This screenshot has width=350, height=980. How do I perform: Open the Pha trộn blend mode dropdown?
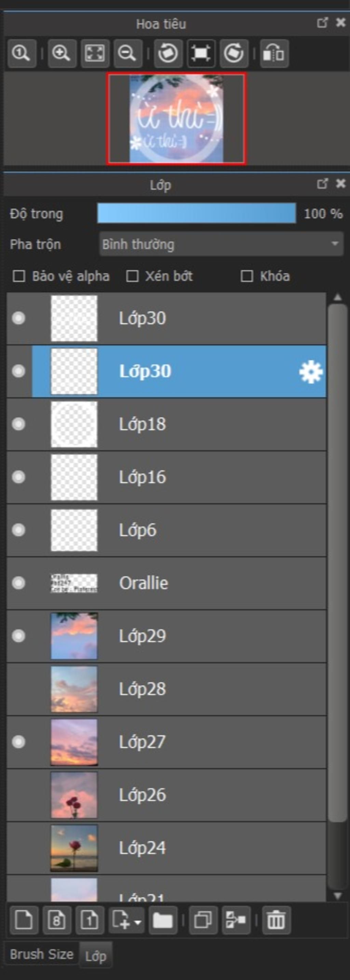pyautogui.click(x=221, y=244)
